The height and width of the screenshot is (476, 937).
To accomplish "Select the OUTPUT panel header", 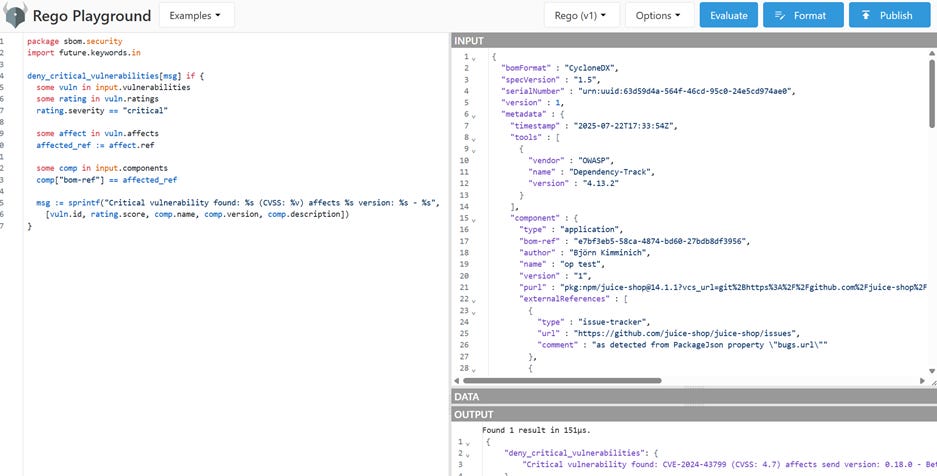I will tap(694, 414).
